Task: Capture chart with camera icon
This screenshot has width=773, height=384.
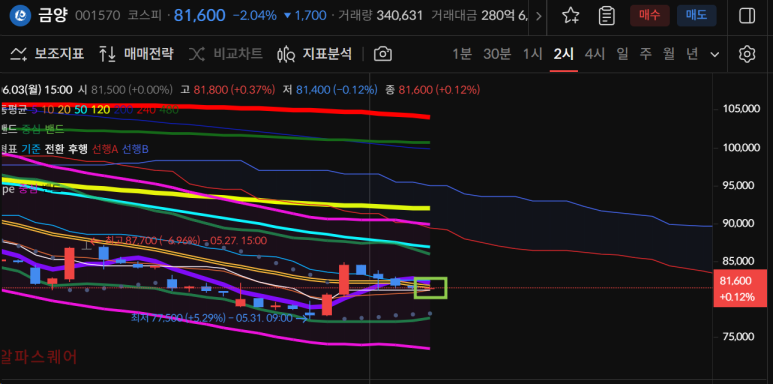Action: coord(383,54)
